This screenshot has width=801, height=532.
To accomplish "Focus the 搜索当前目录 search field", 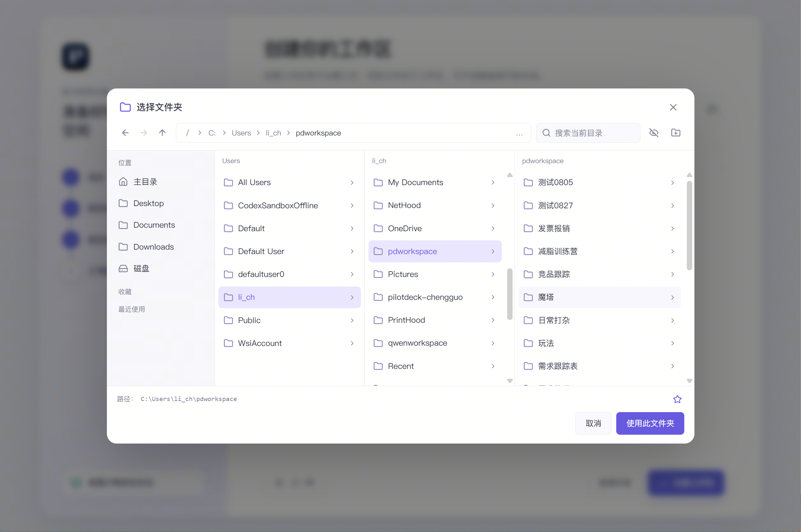I will pos(588,133).
